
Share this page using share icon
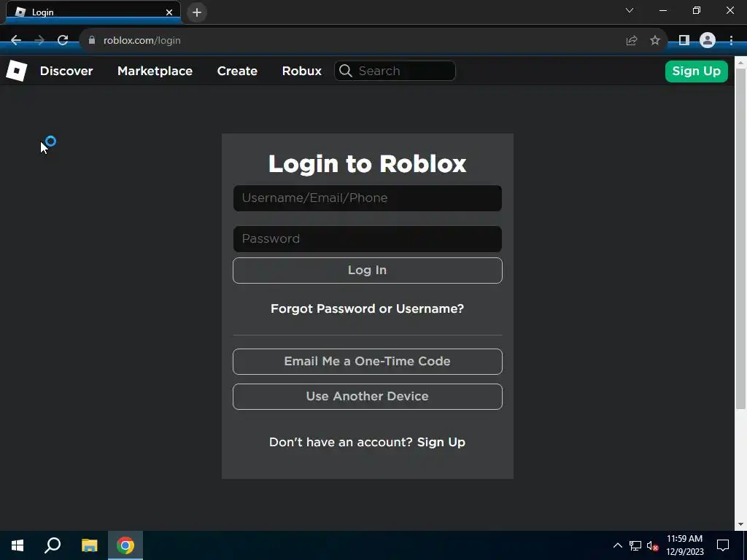[632, 41]
